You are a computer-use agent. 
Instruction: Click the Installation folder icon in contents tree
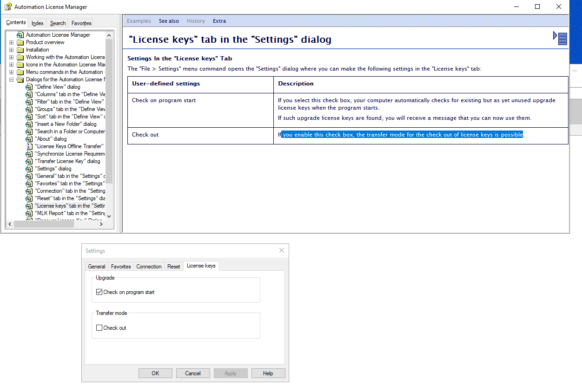(20, 50)
